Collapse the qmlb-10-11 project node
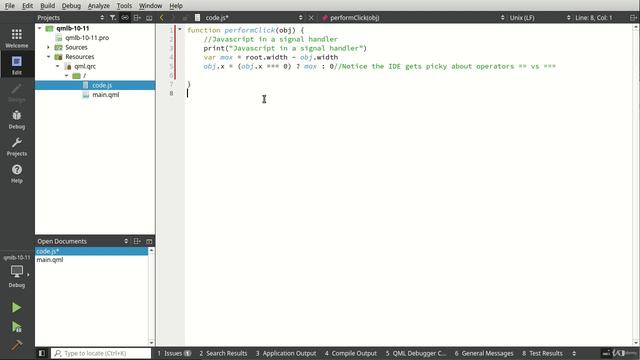 point(40,28)
